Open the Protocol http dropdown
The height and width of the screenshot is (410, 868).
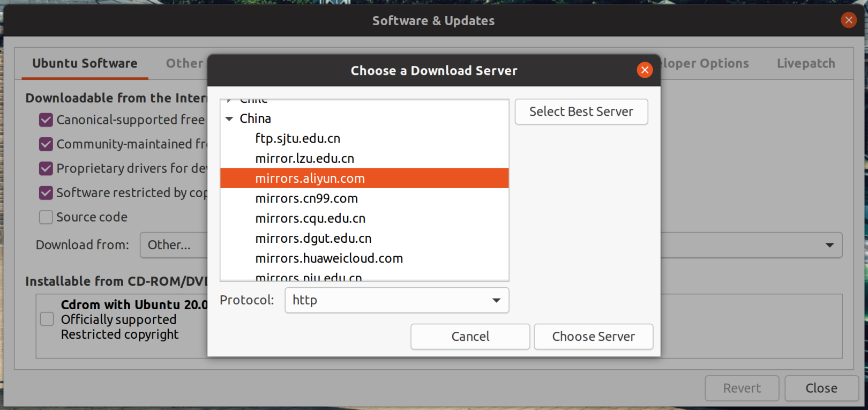point(397,300)
